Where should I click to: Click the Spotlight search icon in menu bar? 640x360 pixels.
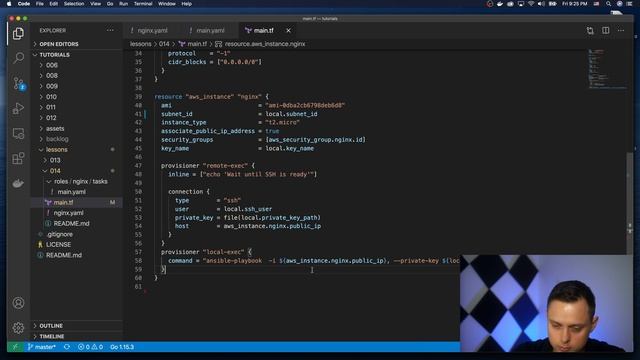click(609, 4)
